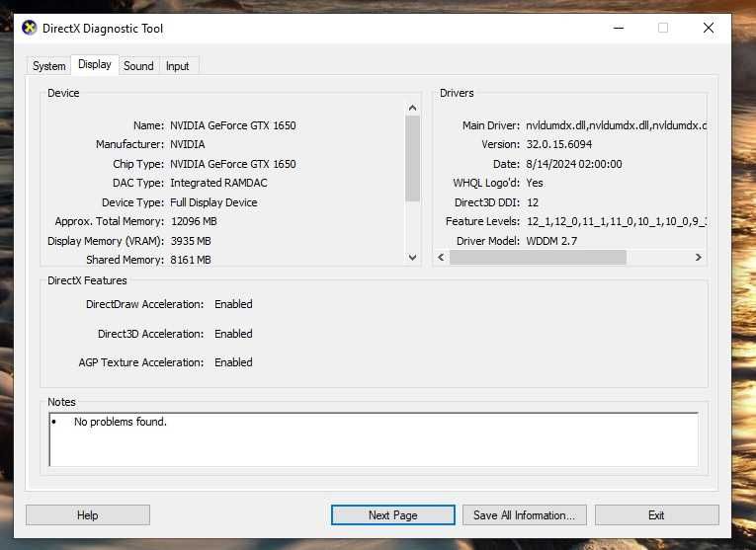The image size is (756, 550).
Task: Close the DirectX Diagnostic Tool window
Action: point(709,28)
